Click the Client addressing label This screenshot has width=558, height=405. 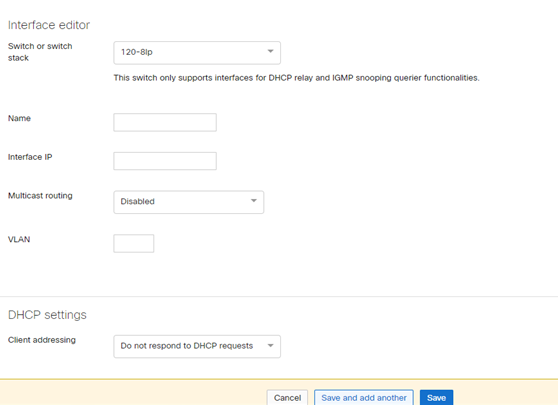click(42, 340)
